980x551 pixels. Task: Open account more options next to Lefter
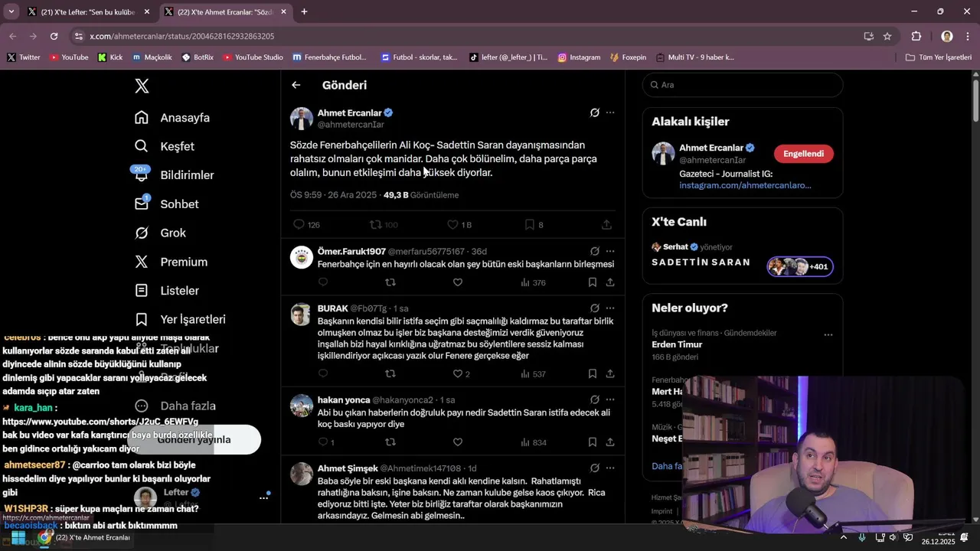coord(263,497)
